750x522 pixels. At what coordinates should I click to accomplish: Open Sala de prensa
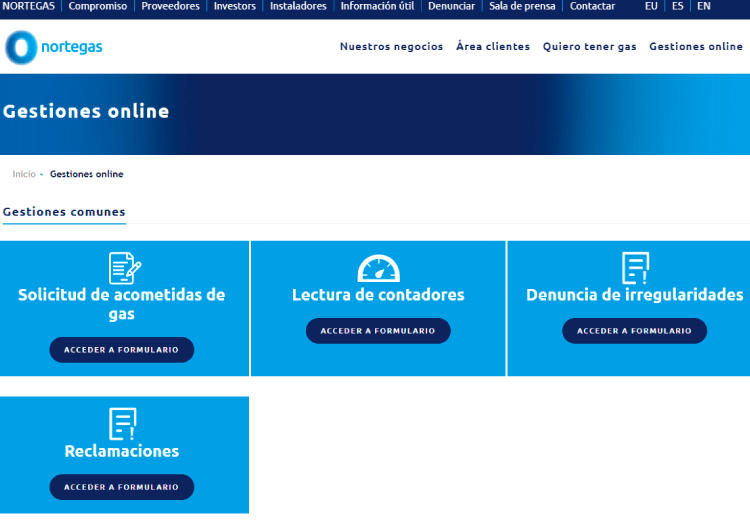(x=522, y=6)
